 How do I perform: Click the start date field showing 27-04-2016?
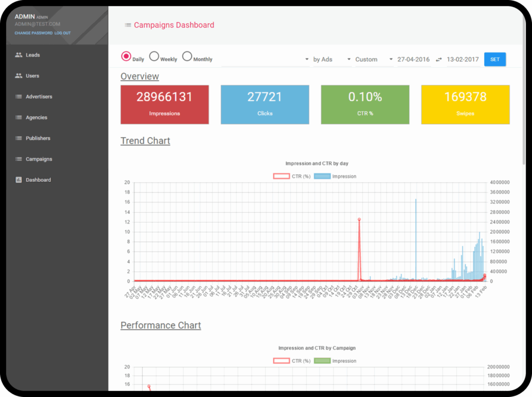point(413,59)
